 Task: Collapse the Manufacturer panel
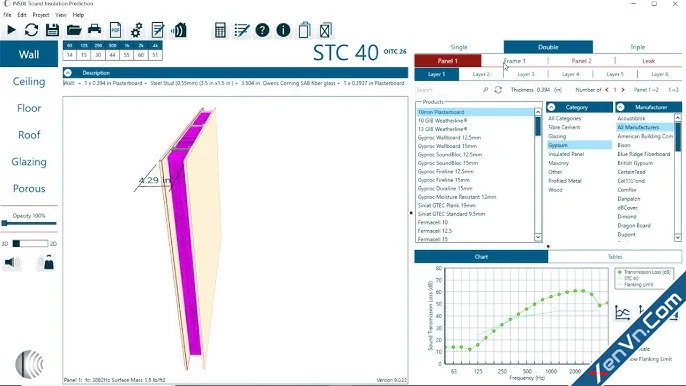pos(620,107)
